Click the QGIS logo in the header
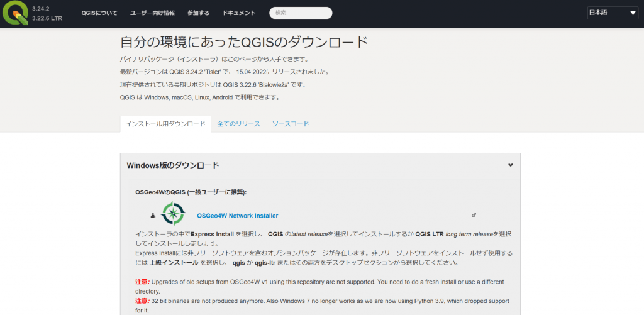Viewport: 644px width, 315px height. coord(15,13)
